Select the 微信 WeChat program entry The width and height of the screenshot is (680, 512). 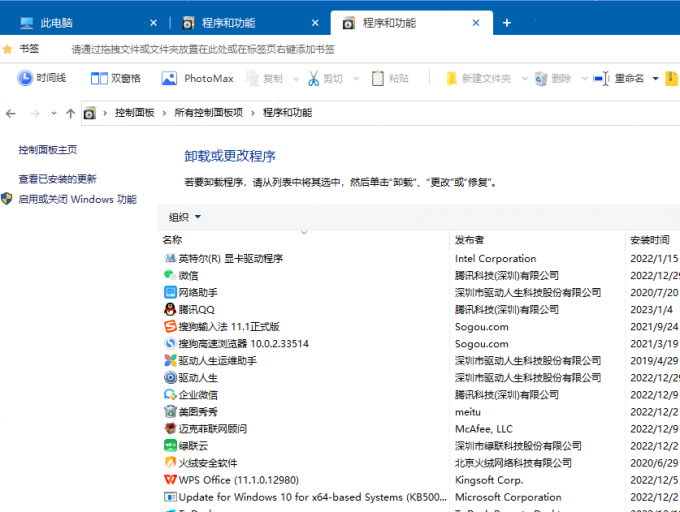tap(188, 275)
